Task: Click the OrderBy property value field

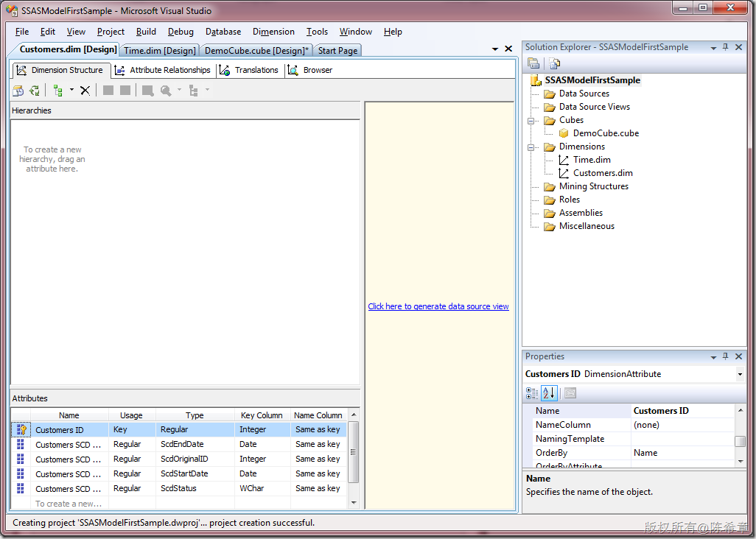Action: pos(682,453)
